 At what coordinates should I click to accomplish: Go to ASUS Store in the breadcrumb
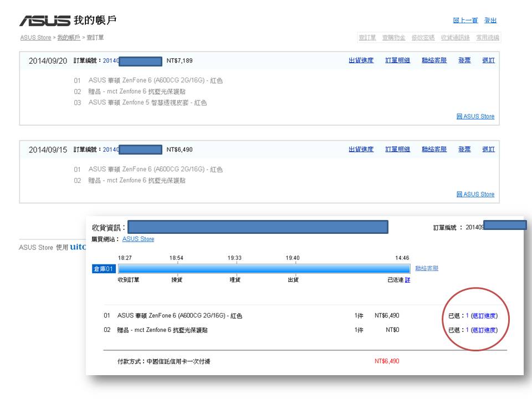(x=35, y=37)
